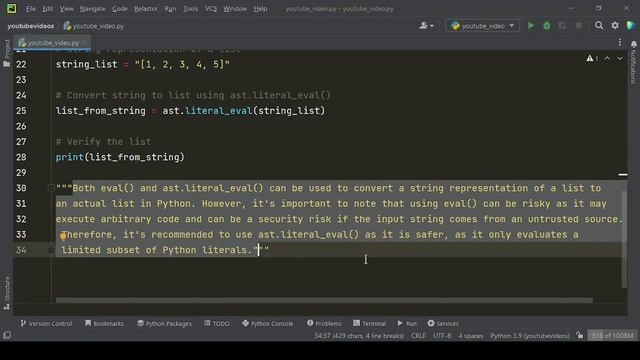The image size is (640, 360).
Task: Change CRLF line separator in status bar
Action: coord(418,336)
